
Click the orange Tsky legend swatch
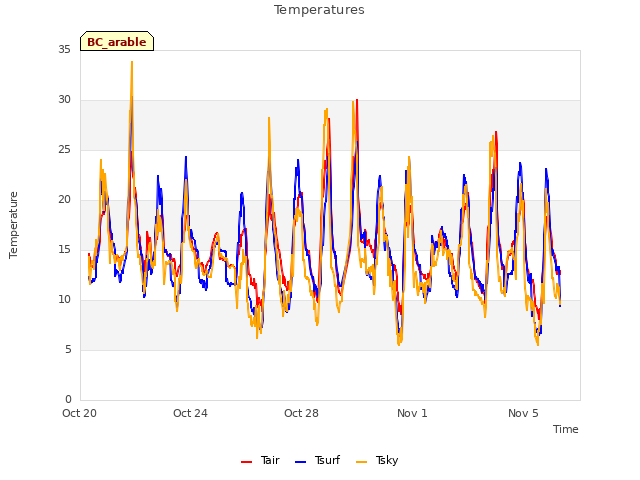point(361,462)
